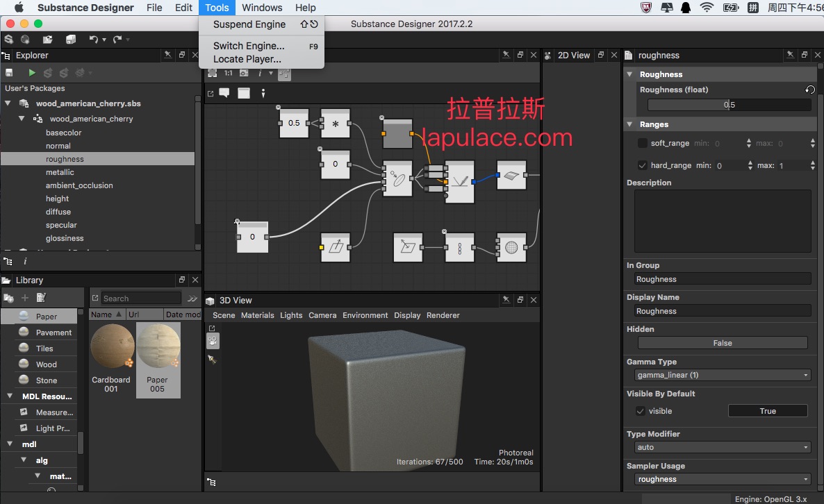Open a package with the folder icon
824x504 pixels.
point(48,40)
